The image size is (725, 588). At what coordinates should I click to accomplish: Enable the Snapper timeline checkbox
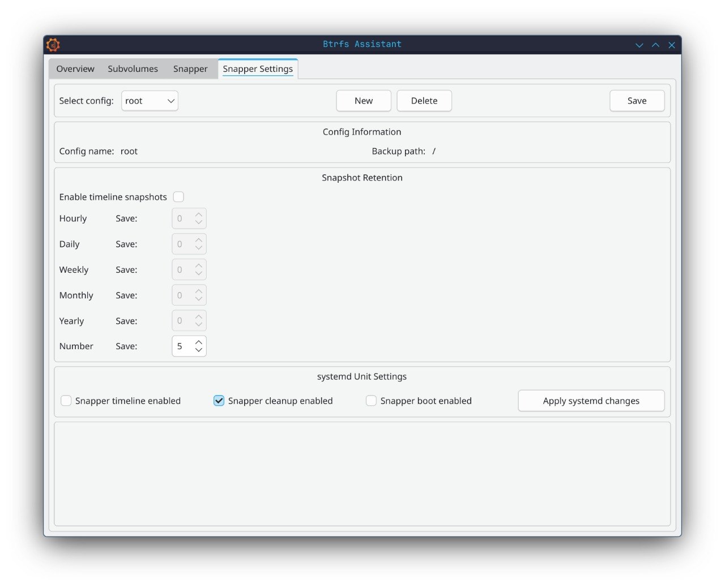pyautogui.click(x=66, y=401)
